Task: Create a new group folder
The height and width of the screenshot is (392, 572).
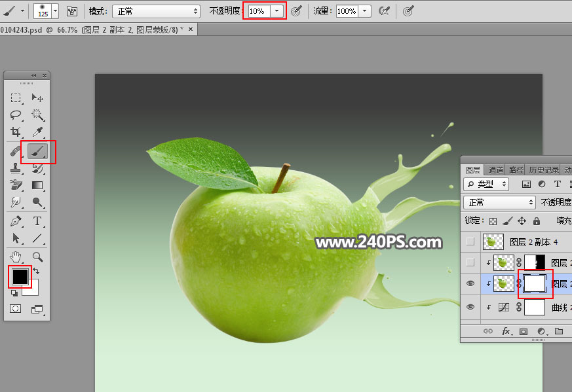Action: pos(559,331)
